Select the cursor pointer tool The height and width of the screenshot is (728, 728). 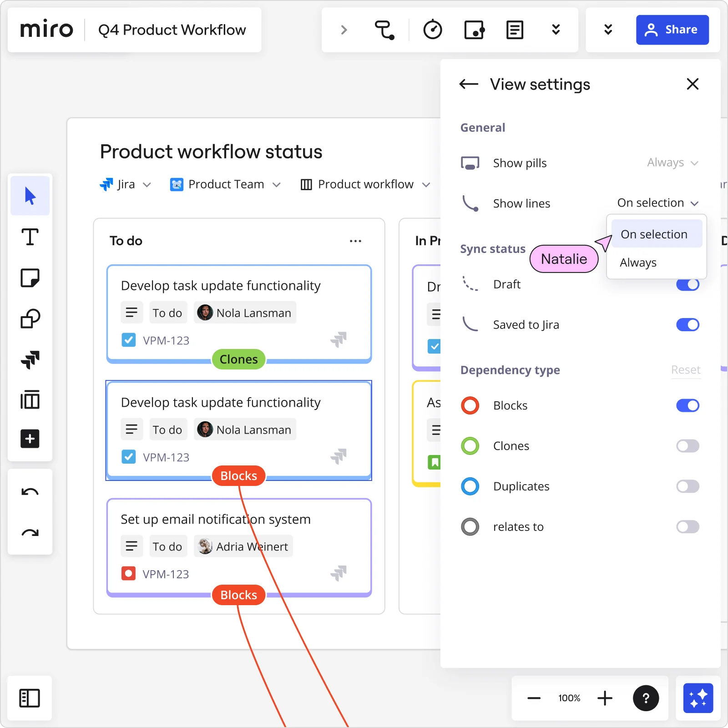coord(30,196)
